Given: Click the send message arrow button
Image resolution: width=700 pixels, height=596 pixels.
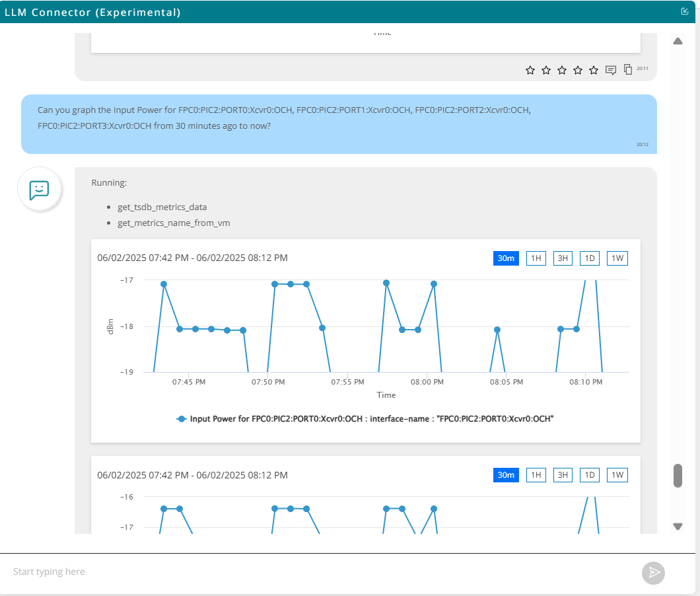Looking at the screenshot, I should [x=653, y=572].
